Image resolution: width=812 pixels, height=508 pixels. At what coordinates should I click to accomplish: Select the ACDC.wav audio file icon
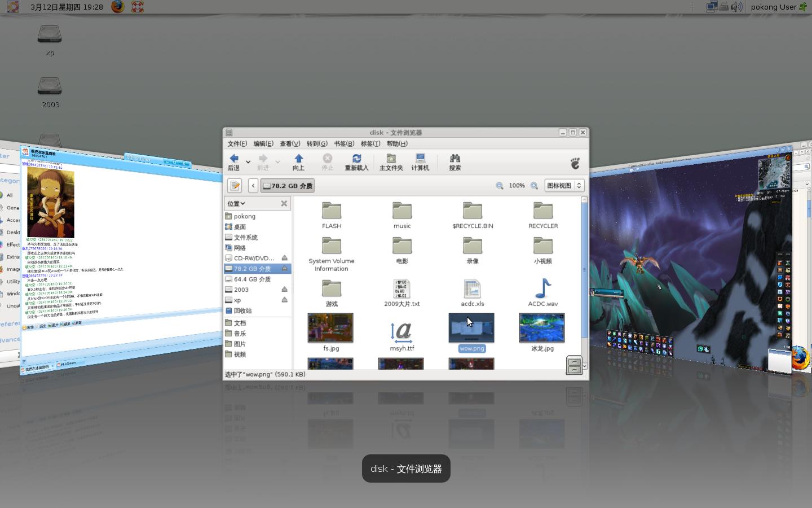[x=543, y=288]
